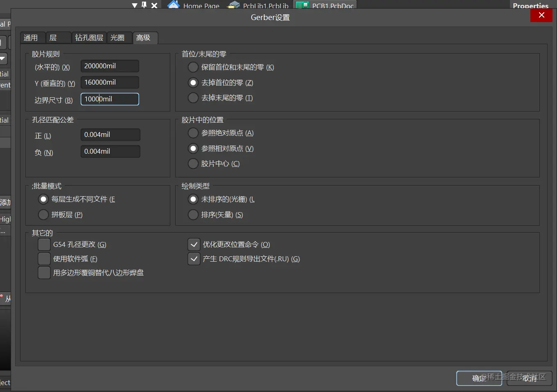Click the PcbLib1 library file icon
Viewport: 557px width, 392px height.
click(x=234, y=5)
